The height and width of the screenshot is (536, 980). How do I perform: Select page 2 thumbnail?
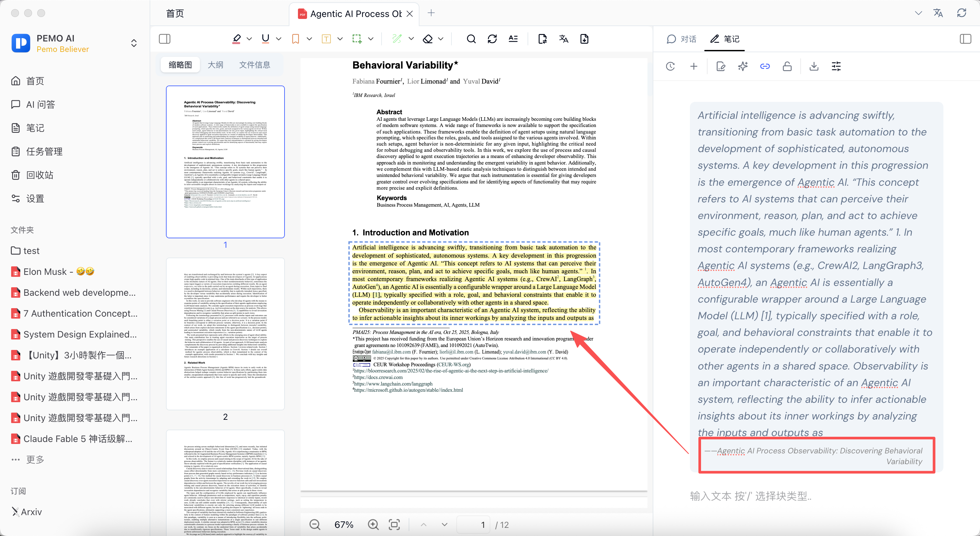click(x=225, y=334)
